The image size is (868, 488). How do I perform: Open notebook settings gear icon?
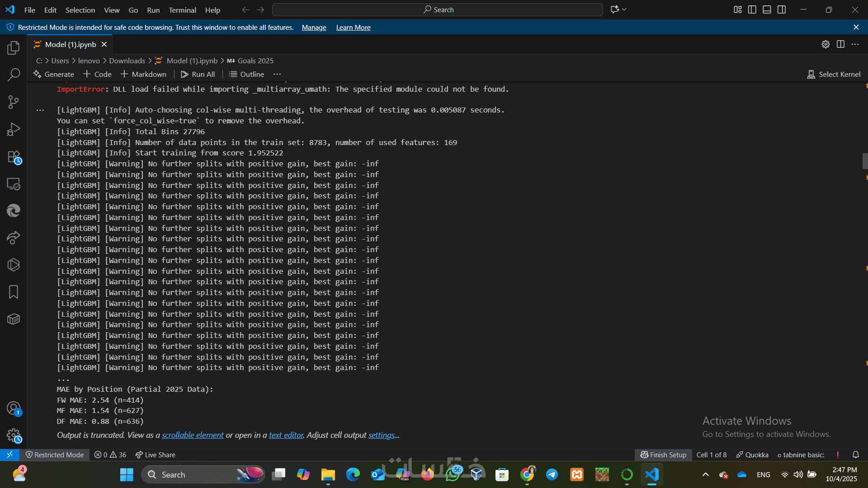coord(826,44)
